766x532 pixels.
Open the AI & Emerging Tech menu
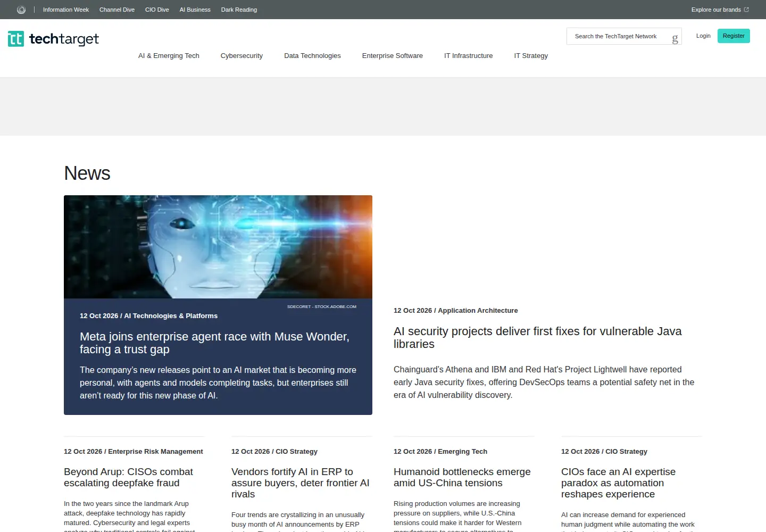coord(169,55)
